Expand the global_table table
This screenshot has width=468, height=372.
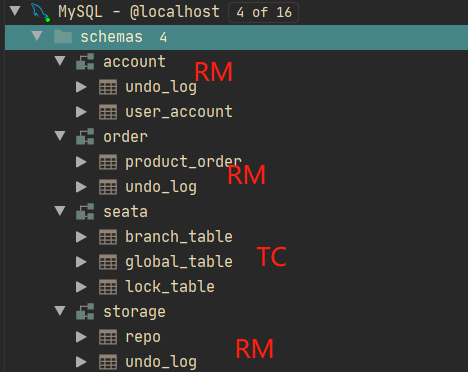coord(81,262)
